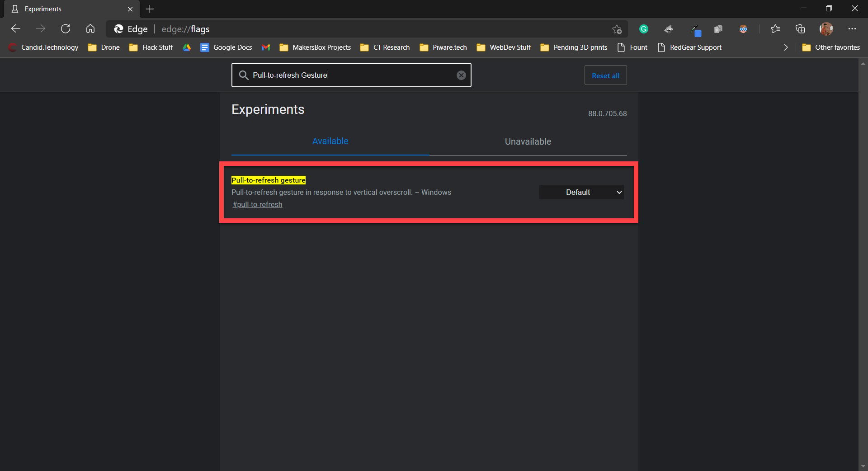
Task: Open the Grammarly extension icon
Action: [x=644, y=29]
